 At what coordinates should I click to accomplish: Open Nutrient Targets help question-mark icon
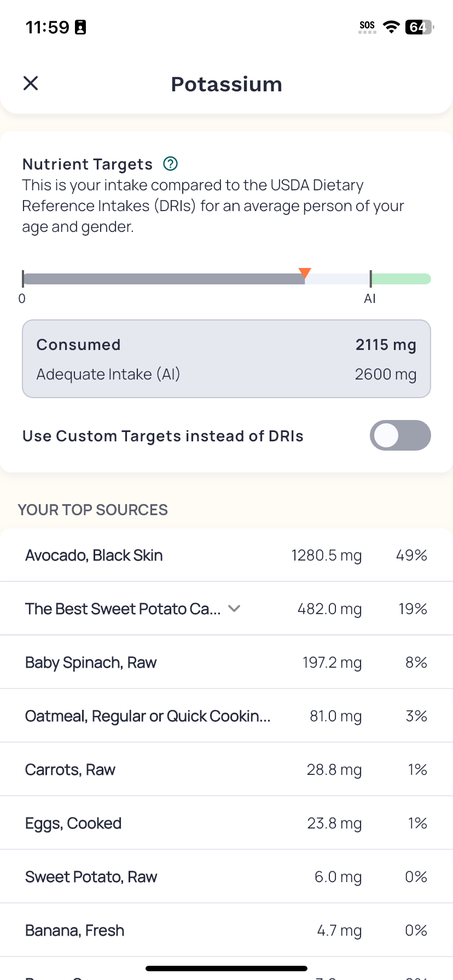click(x=171, y=164)
